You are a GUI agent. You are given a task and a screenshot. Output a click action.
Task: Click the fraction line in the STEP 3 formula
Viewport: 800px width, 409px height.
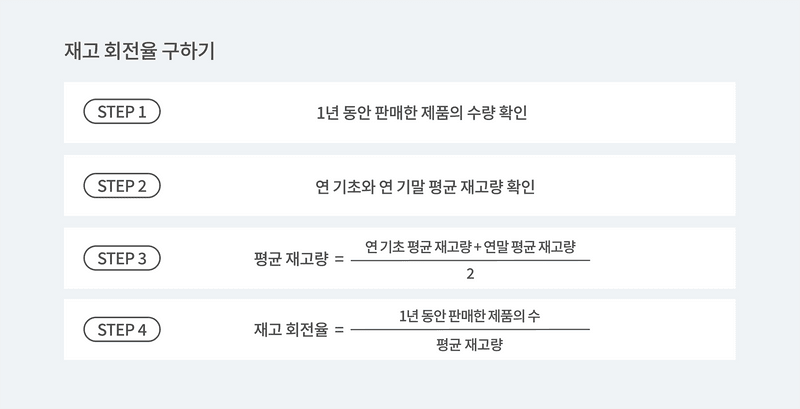pyautogui.click(x=470, y=260)
